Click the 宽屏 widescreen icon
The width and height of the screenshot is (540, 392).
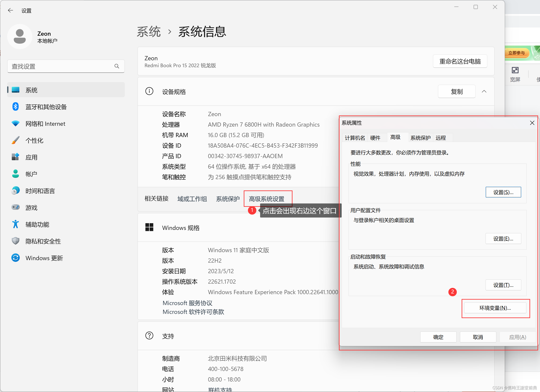(x=515, y=70)
